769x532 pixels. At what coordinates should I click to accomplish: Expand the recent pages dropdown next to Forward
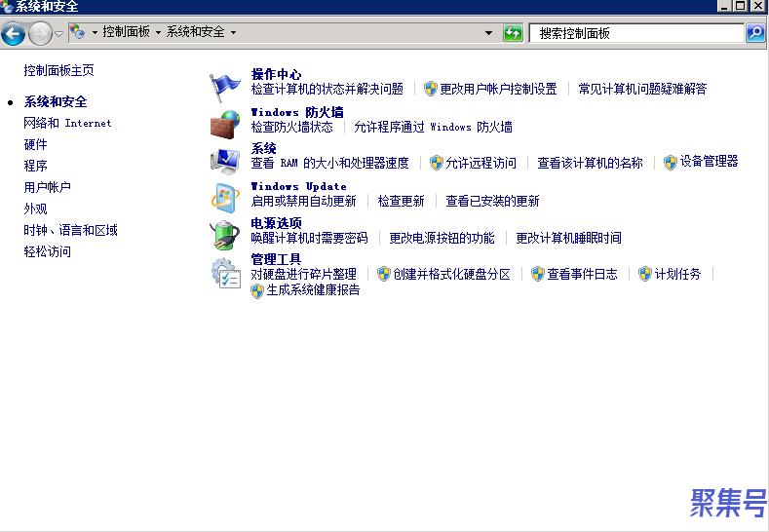[x=59, y=34]
